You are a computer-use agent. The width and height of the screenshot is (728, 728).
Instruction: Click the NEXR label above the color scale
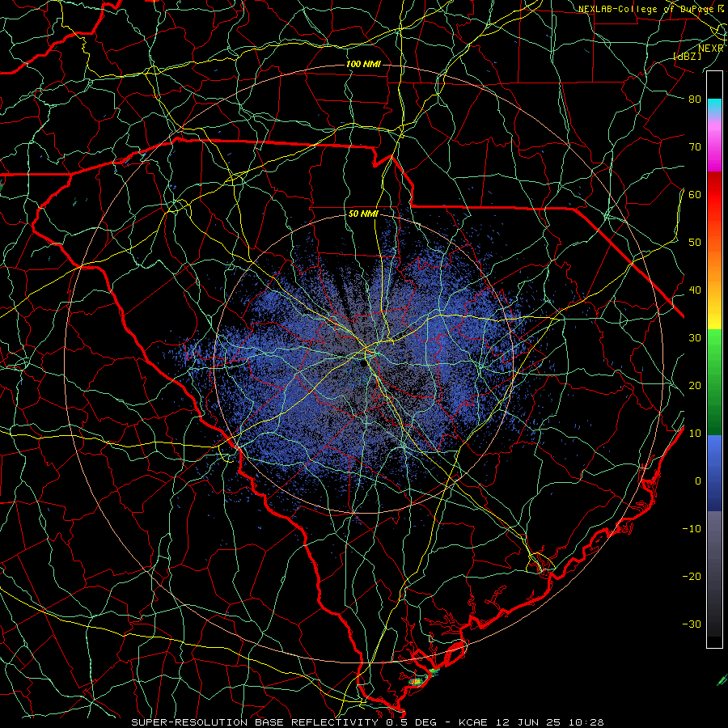click(x=710, y=49)
